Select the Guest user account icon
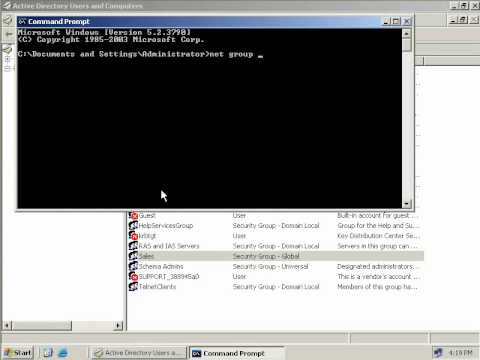Screen dimensions: 480x360 [x=133, y=216]
